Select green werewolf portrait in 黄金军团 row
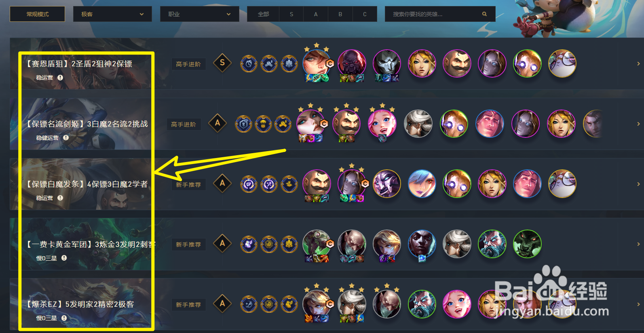Image resolution: width=644 pixels, height=333 pixels. point(527,244)
